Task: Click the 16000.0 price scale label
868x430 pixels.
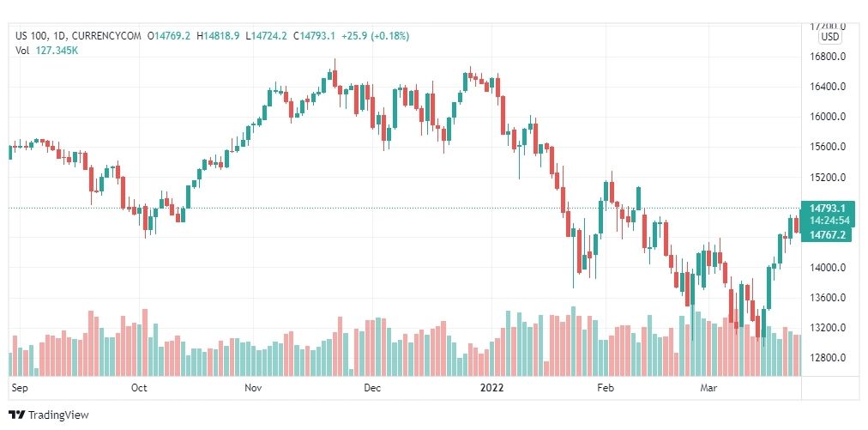Action: pos(828,117)
